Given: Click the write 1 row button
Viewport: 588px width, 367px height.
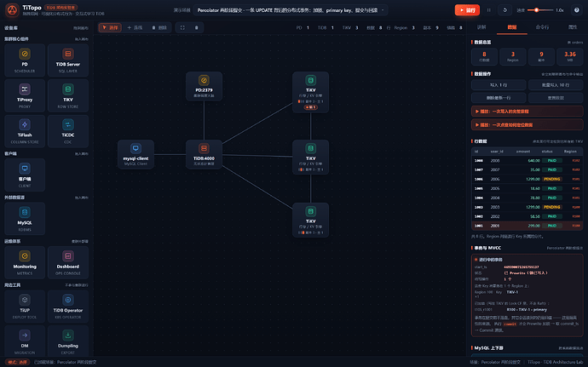Looking at the screenshot, I should tap(499, 85).
